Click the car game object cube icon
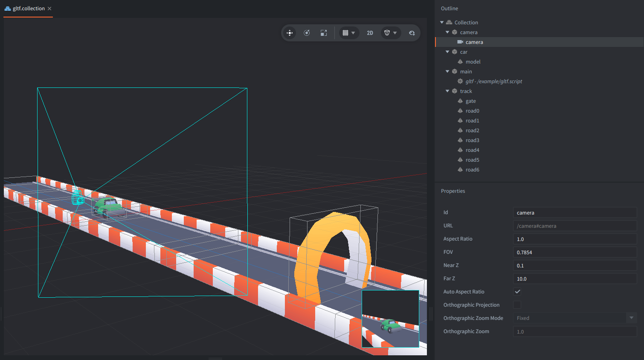 pos(455,52)
